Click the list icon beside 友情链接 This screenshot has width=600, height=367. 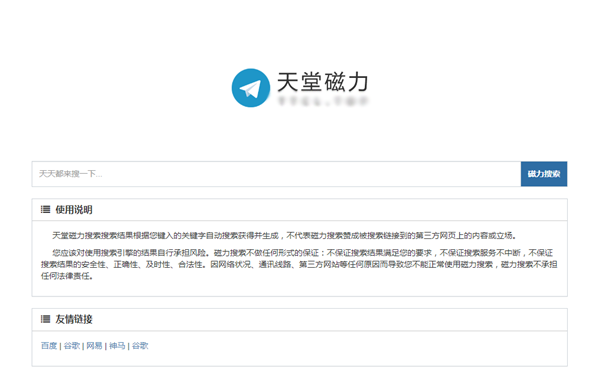46,319
